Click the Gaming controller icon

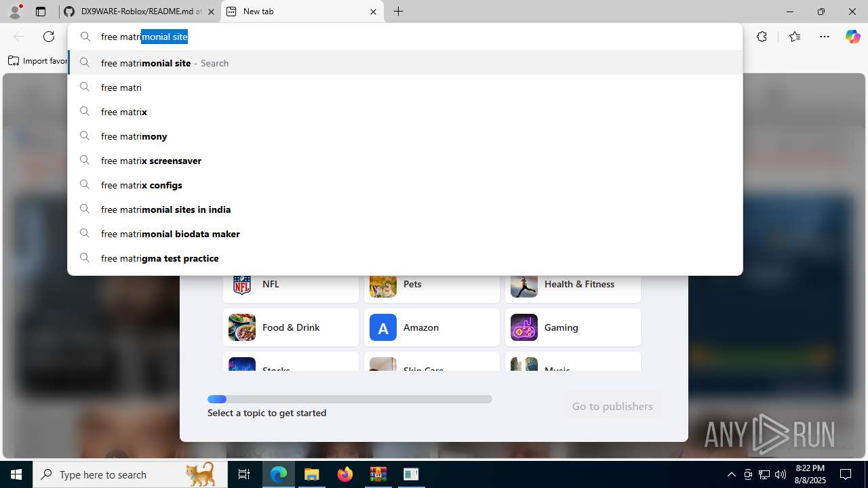(x=524, y=327)
